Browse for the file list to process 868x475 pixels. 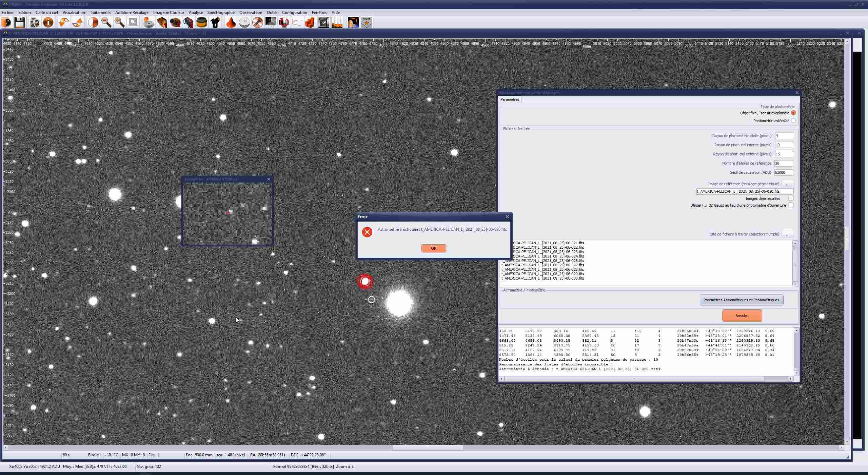787,234
